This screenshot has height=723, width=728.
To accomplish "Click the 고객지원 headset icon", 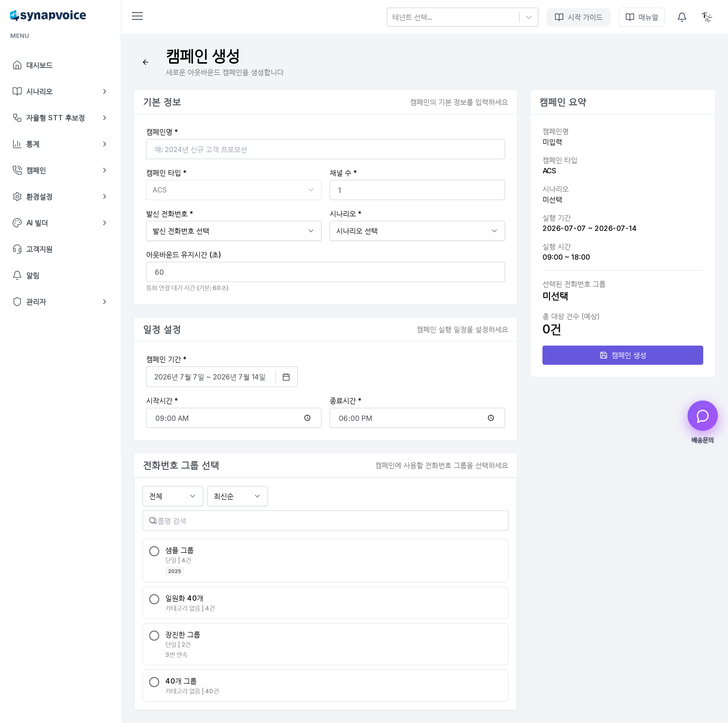I will pyautogui.click(x=17, y=249).
